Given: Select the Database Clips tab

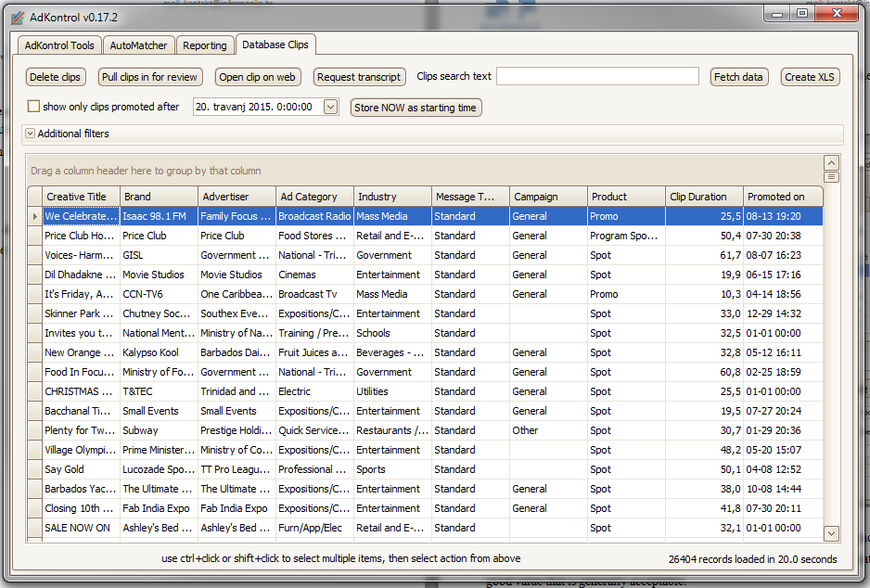Looking at the screenshot, I should tap(275, 45).
